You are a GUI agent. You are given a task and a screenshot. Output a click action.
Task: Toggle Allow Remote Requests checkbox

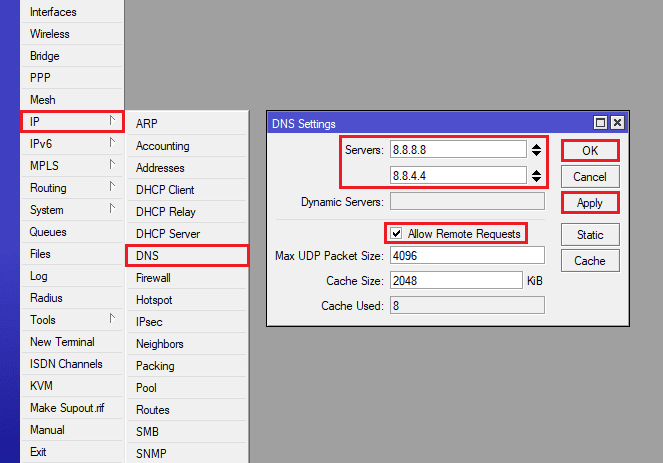pyautogui.click(x=396, y=233)
